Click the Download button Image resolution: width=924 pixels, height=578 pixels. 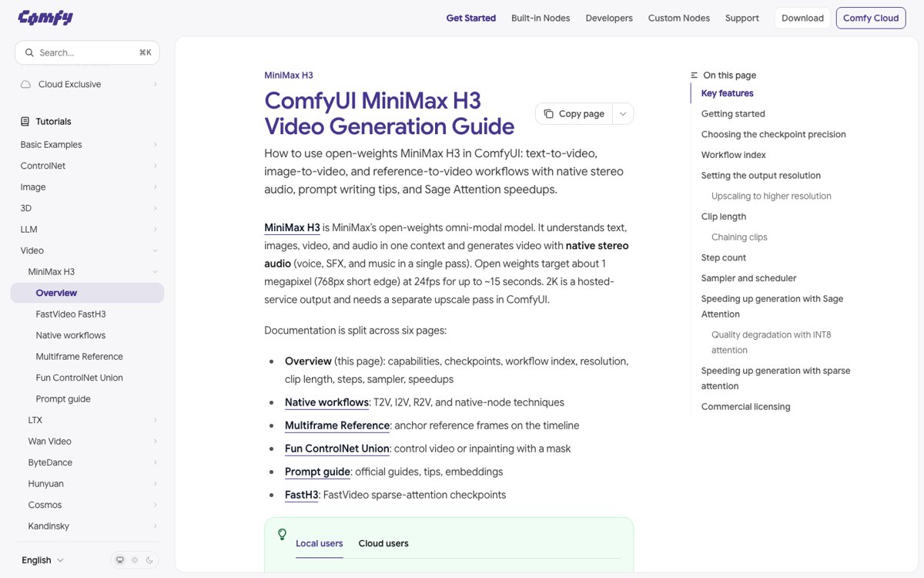point(802,18)
